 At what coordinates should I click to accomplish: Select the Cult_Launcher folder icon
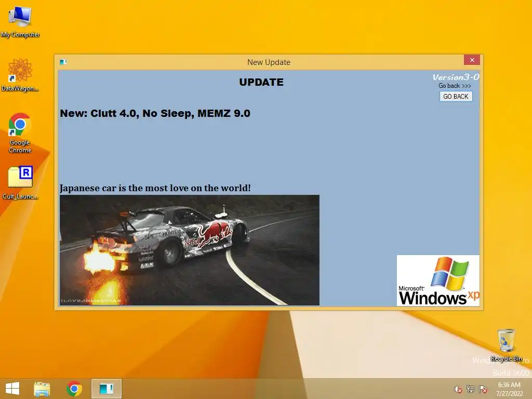[x=20, y=182]
